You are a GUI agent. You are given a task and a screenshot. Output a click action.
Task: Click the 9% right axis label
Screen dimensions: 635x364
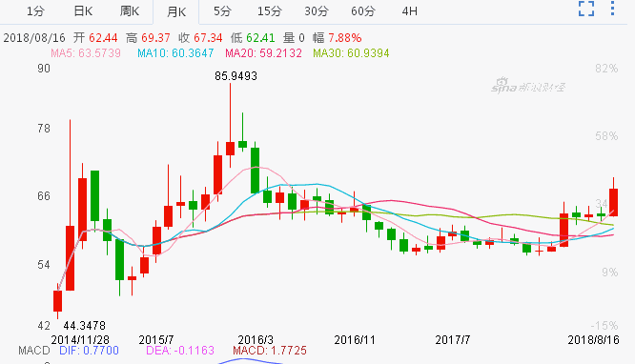pyautogui.click(x=610, y=273)
